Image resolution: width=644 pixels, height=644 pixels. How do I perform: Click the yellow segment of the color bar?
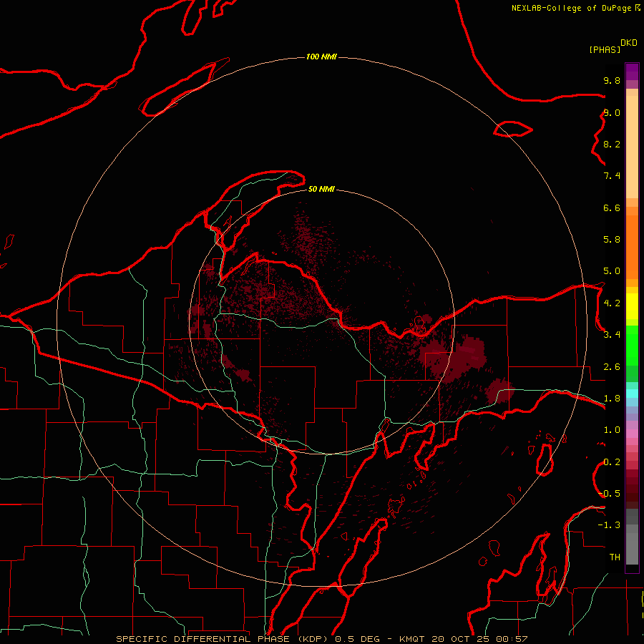632,306
